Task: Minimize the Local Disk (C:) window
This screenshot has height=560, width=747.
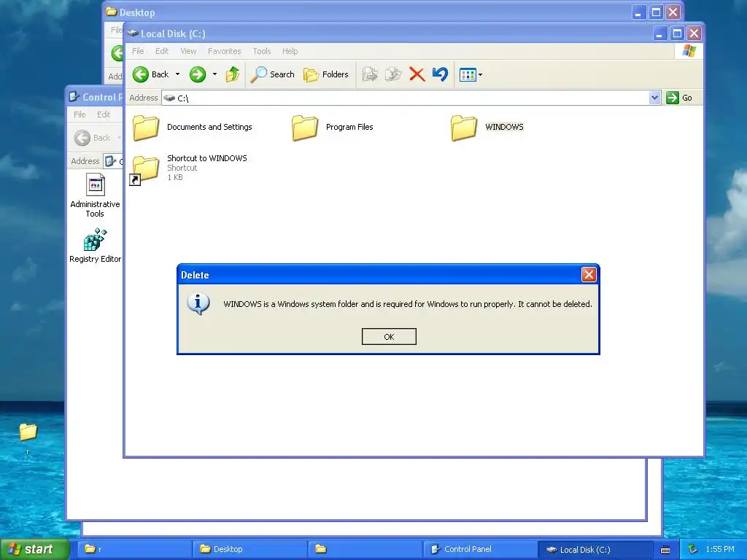Action: tap(659, 34)
